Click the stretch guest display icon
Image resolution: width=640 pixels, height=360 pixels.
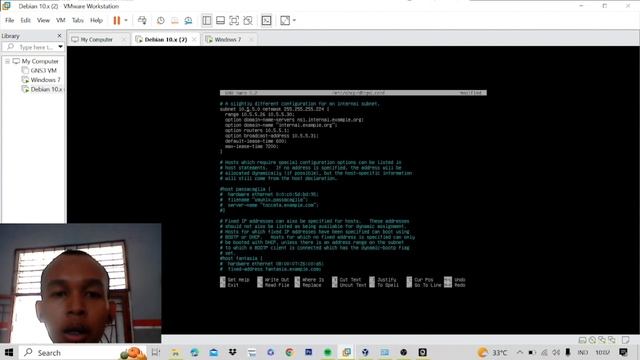(x=285, y=20)
